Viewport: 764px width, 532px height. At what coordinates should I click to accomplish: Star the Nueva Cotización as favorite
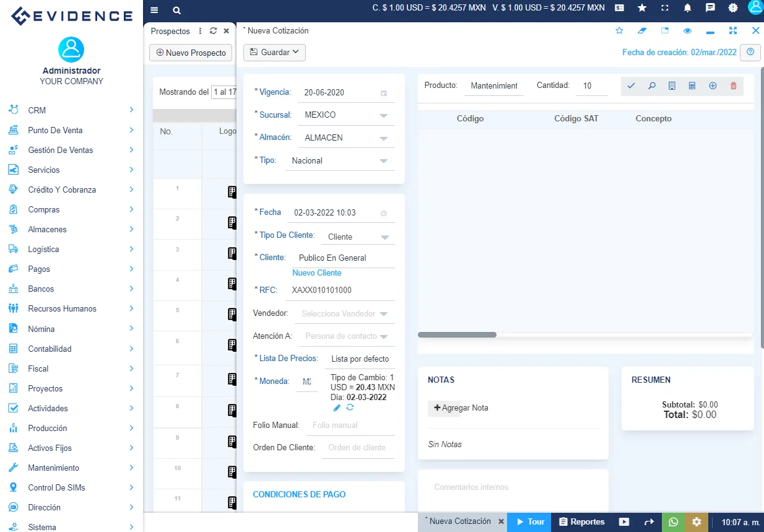point(619,30)
